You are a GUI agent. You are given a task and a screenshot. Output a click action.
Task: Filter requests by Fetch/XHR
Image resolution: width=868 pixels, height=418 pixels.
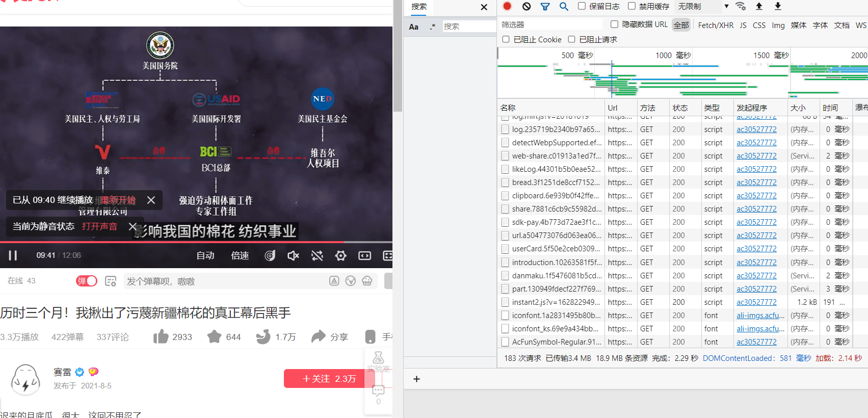716,25
